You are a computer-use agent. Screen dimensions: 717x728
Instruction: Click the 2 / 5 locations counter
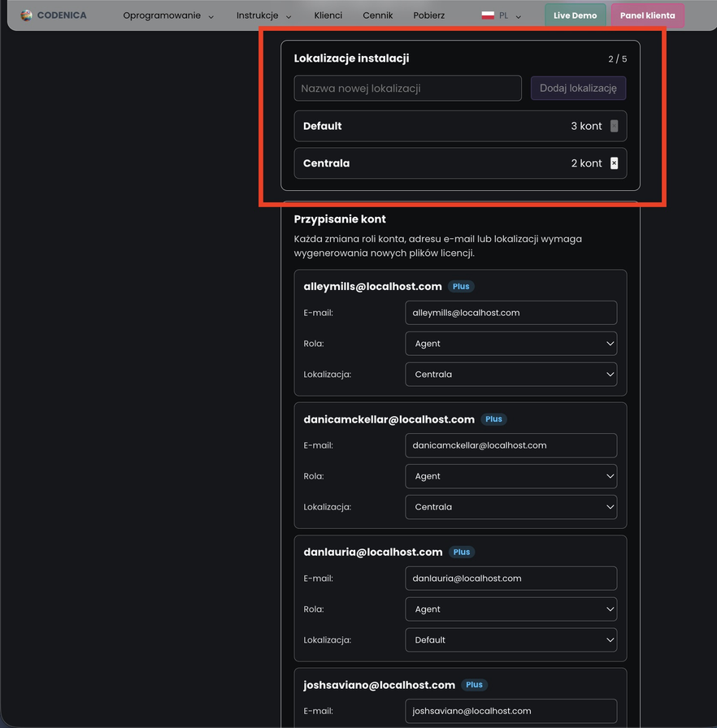(x=618, y=59)
